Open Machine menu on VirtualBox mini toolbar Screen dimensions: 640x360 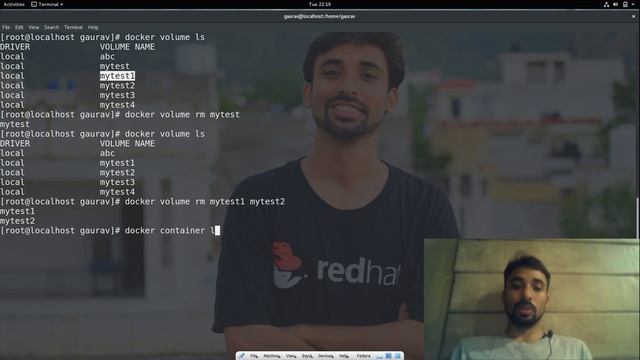tap(271, 356)
